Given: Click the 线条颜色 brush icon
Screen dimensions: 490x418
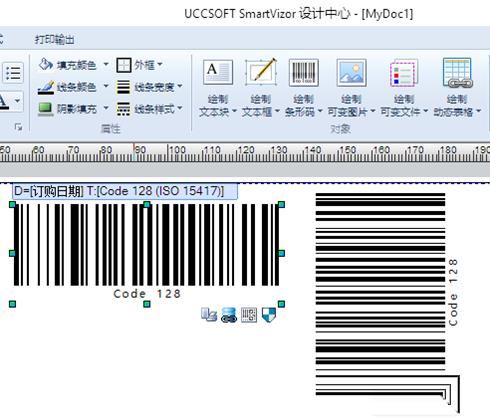Looking at the screenshot, I should 46,87.
